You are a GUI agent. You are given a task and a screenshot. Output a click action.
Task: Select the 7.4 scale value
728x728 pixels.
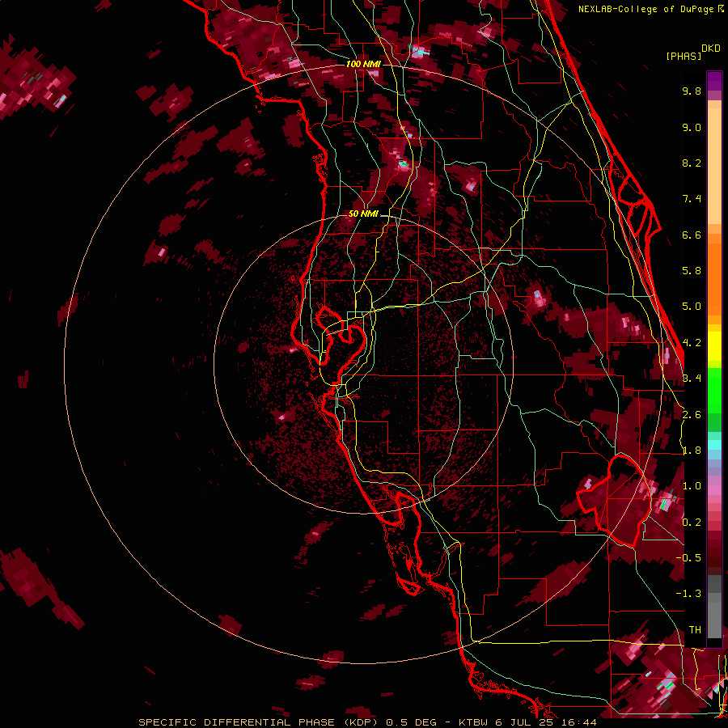692,199
